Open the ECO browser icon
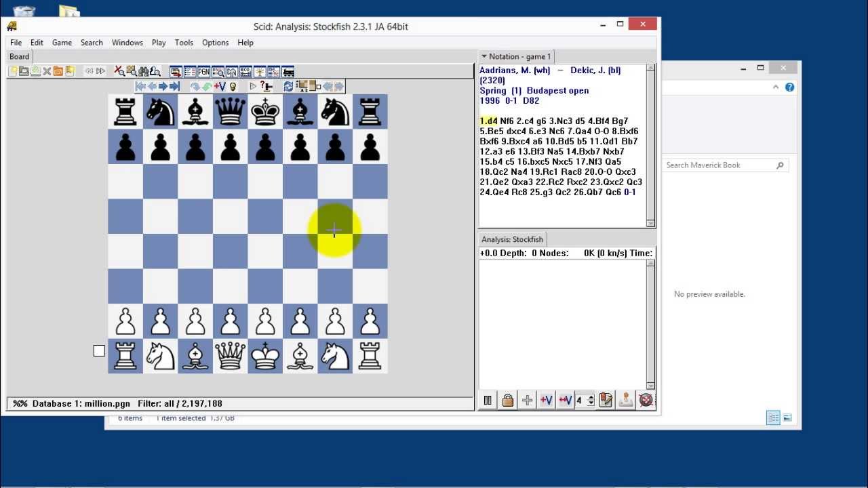The image size is (868, 488). coord(245,71)
